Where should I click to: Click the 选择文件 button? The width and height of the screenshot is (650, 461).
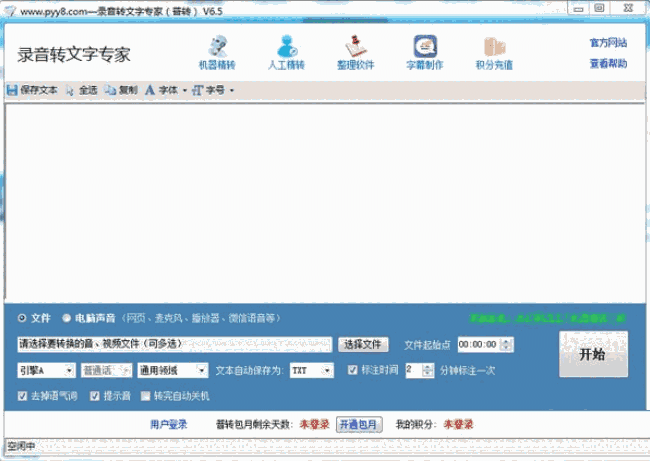click(363, 344)
